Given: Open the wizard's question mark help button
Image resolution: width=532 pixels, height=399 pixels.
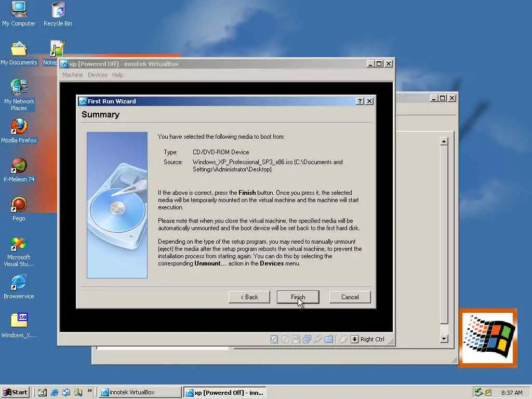Looking at the screenshot, I should coord(360,101).
